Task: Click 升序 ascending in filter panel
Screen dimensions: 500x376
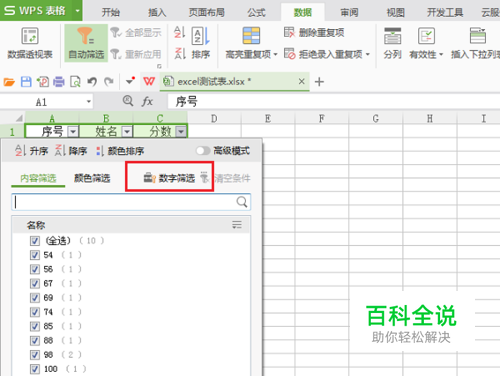Action: click(x=31, y=151)
